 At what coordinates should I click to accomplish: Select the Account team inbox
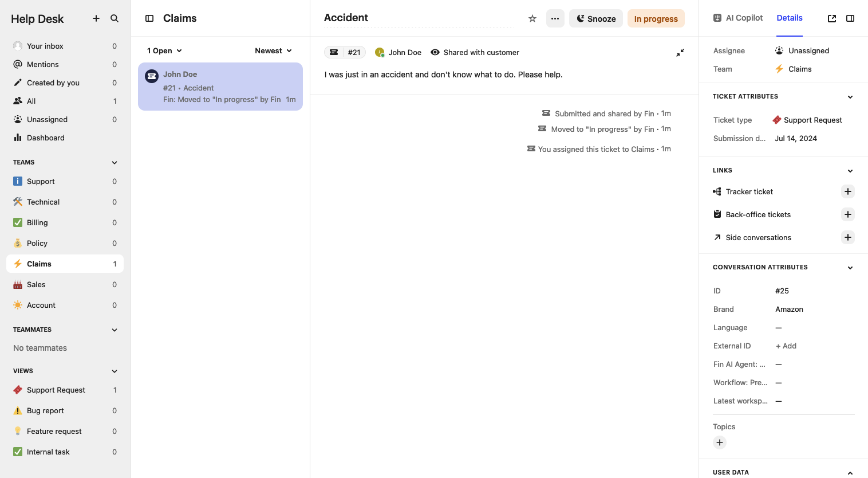click(65, 305)
